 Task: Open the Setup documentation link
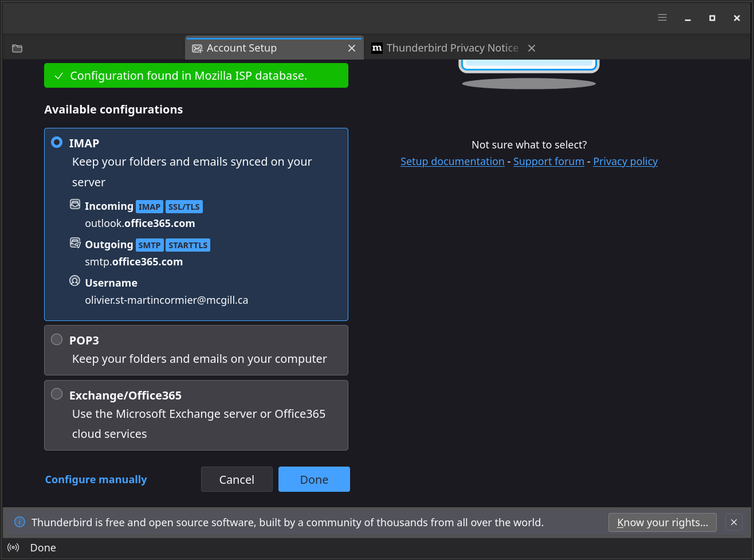pos(453,162)
